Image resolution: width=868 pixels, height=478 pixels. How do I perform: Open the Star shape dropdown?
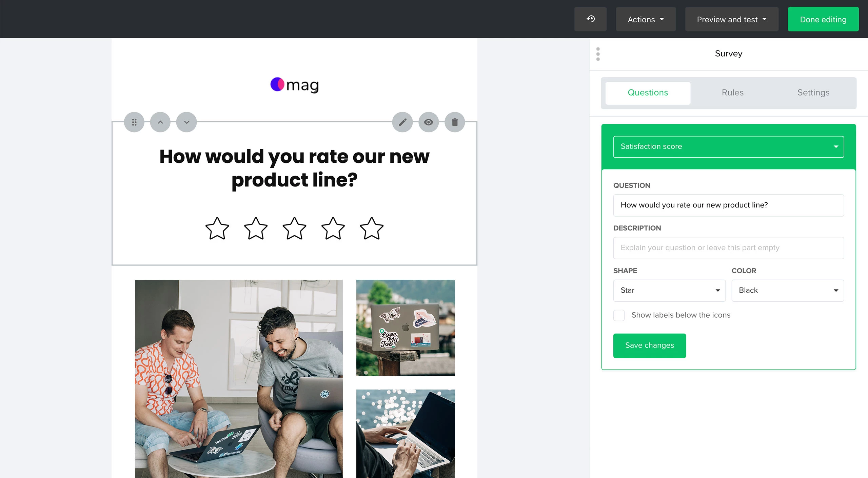pyautogui.click(x=669, y=291)
